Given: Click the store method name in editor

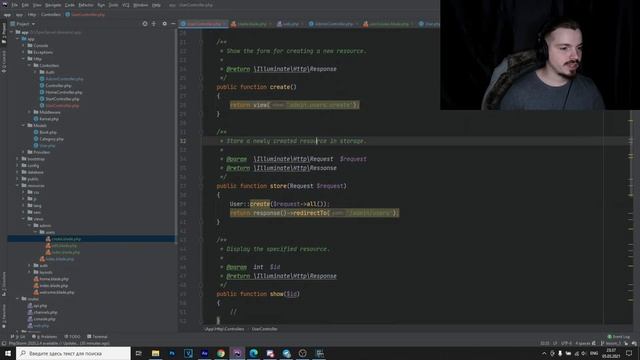Looking at the screenshot, I should tap(278, 186).
